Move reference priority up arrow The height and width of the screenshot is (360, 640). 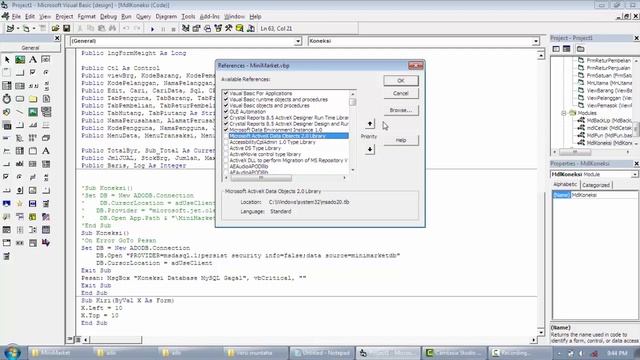point(370,123)
